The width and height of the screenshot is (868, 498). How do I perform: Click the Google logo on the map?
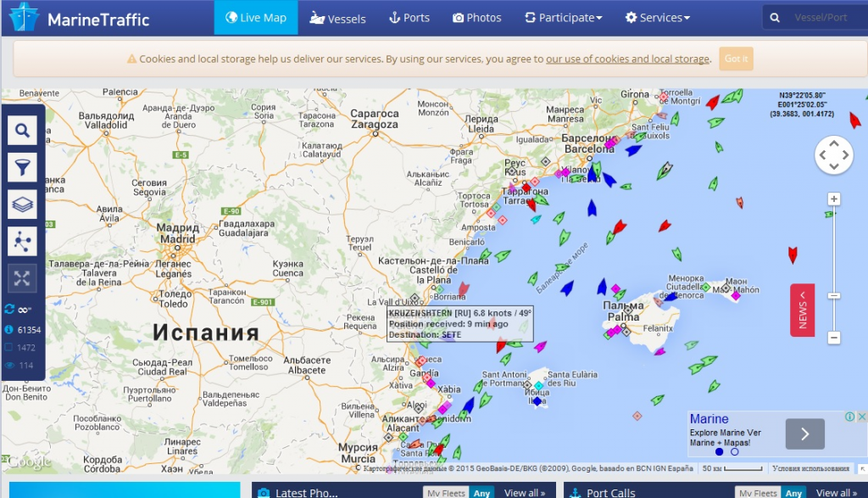[29, 461]
